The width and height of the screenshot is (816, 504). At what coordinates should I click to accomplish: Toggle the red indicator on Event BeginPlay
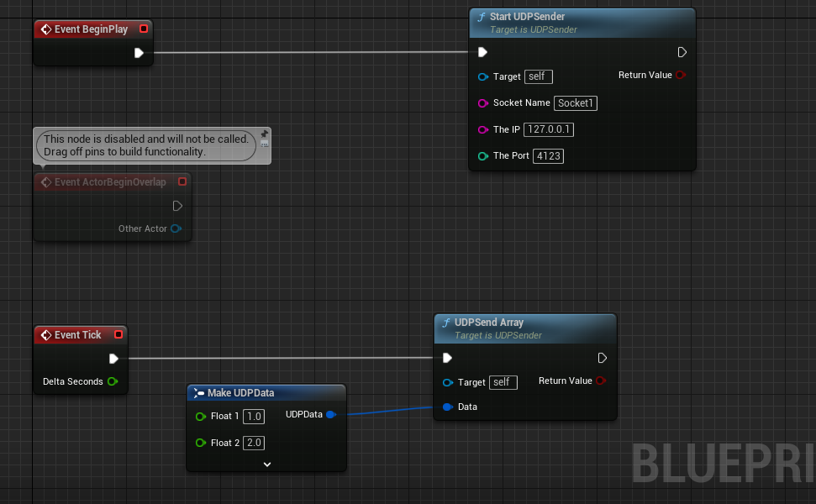pos(143,28)
